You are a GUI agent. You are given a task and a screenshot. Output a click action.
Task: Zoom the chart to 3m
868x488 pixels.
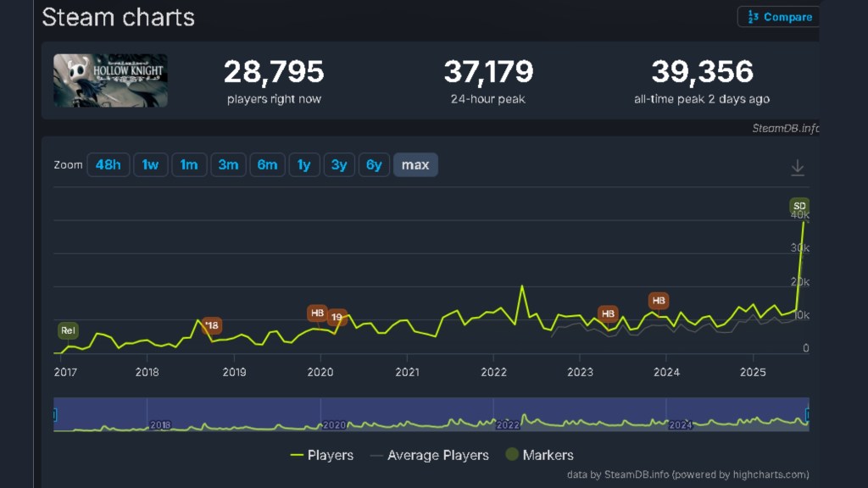point(228,164)
